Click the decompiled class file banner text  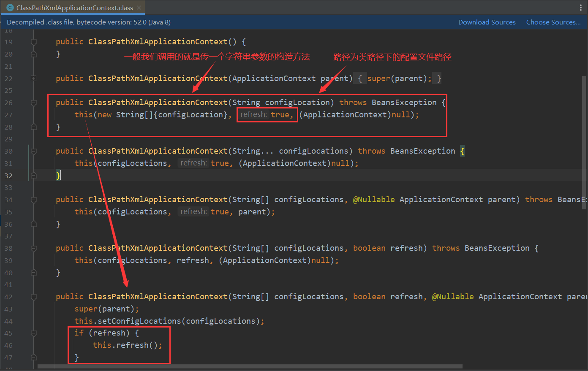[x=89, y=22]
